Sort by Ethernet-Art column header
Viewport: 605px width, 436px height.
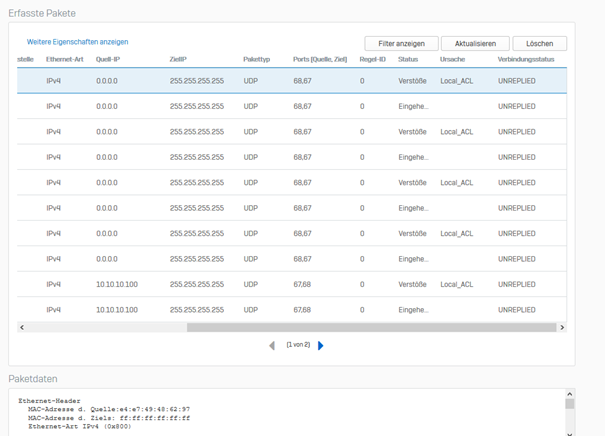point(65,59)
